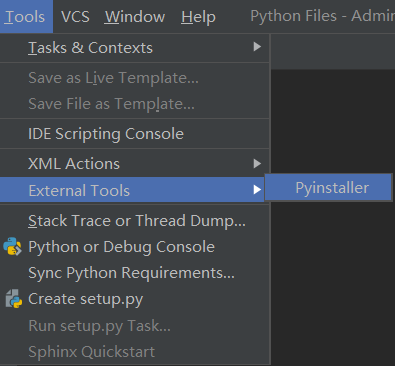Choose Save File as Template

pyautogui.click(x=134, y=104)
